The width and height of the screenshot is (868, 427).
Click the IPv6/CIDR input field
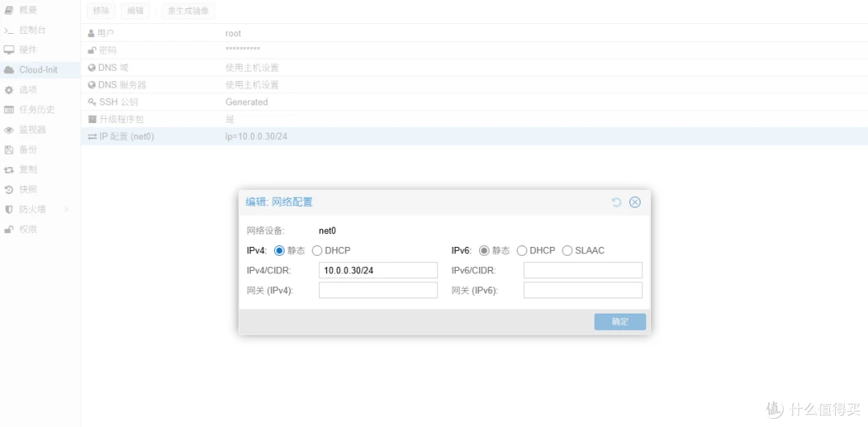pos(583,270)
